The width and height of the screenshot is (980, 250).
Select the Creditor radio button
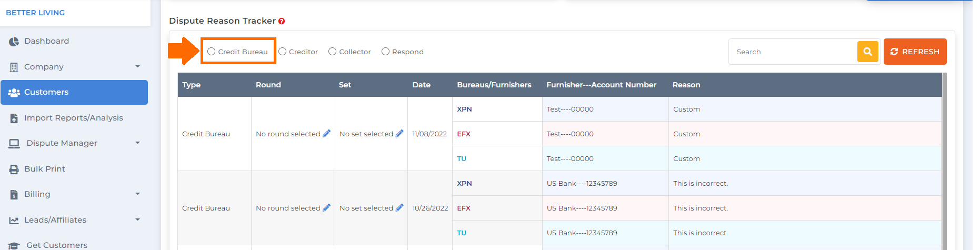tap(282, 52)
